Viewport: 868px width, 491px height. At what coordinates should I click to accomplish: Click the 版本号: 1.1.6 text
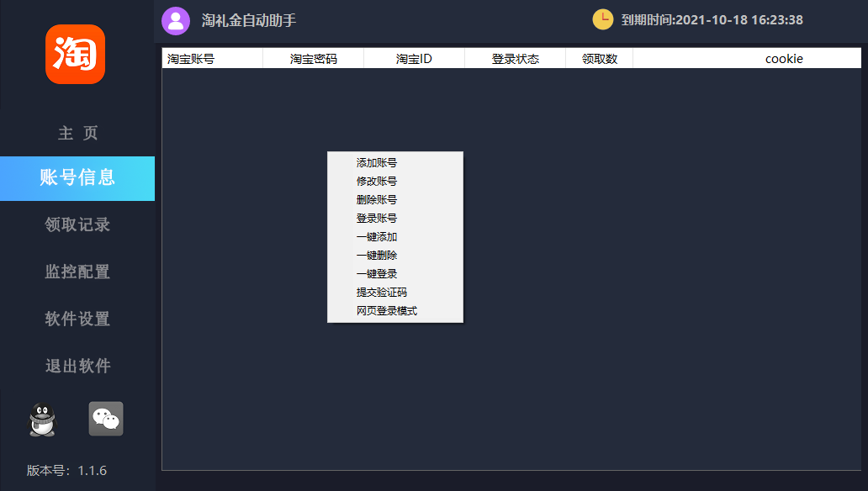(66, 471)
